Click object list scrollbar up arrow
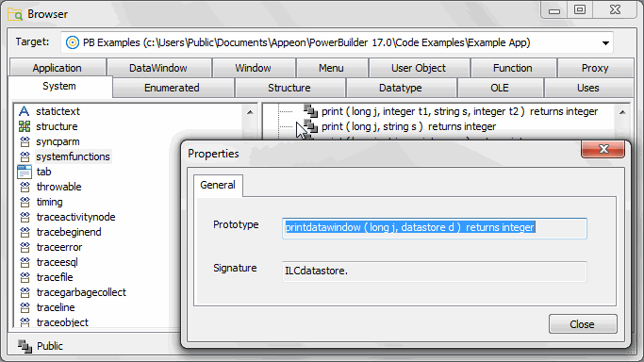644x362 pixels. [x=250, y=112]
